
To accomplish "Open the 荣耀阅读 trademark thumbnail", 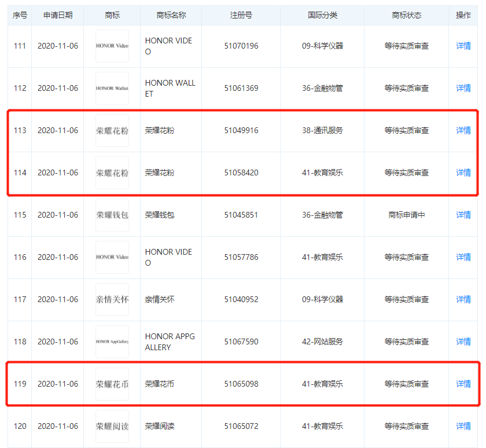I will pyautogui.click(x=112, y=427).
